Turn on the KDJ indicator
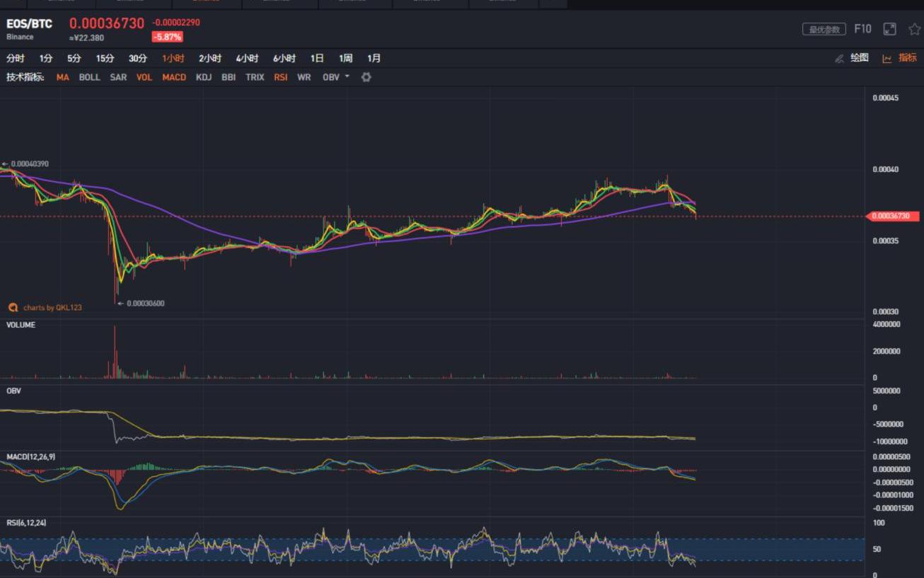 tap(204, 77)
